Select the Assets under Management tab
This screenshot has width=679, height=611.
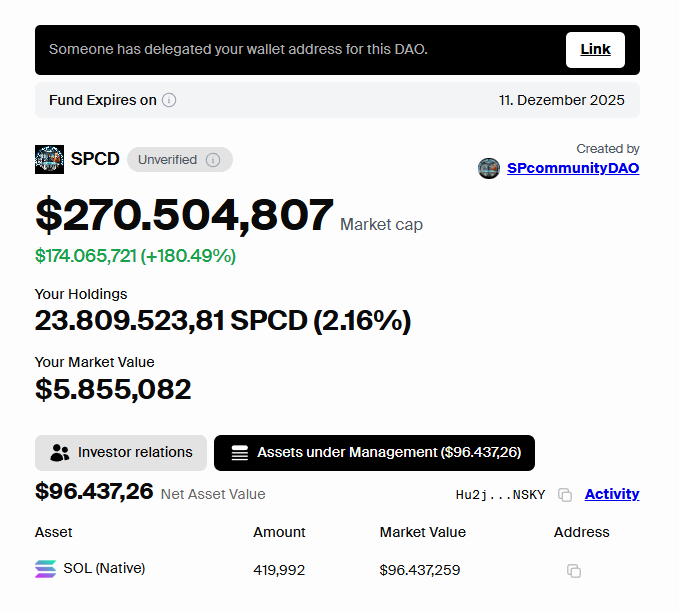374,453
